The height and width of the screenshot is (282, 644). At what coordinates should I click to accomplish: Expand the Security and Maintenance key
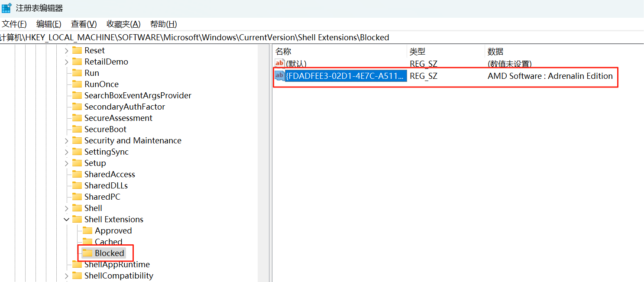66,141
